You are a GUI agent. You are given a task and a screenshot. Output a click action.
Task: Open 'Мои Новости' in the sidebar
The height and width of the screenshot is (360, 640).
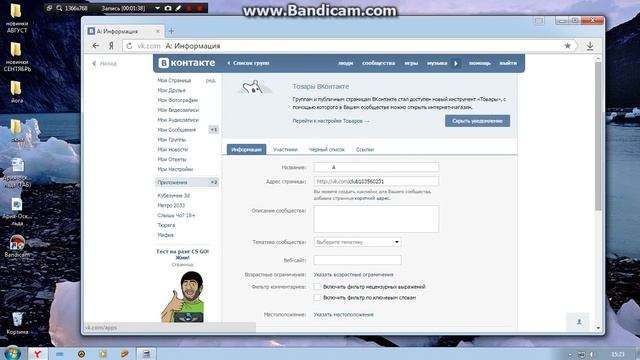(173, 149)
